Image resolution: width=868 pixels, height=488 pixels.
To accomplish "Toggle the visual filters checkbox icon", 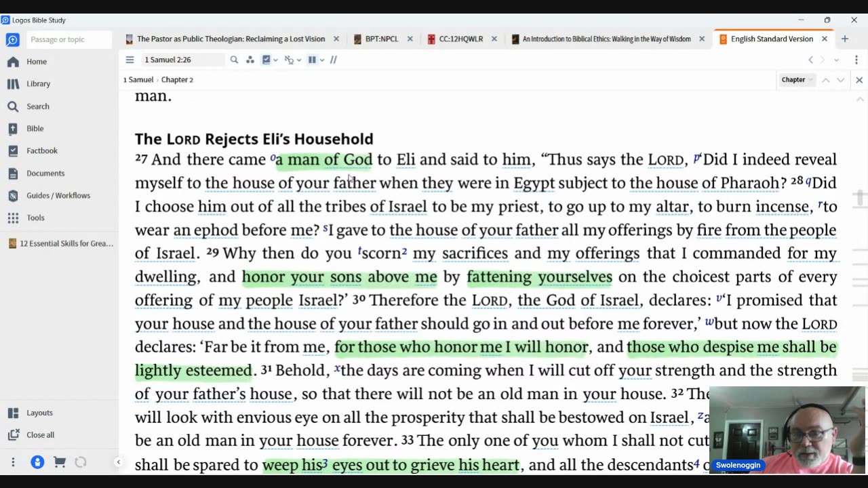I will (x=267, y=60).
